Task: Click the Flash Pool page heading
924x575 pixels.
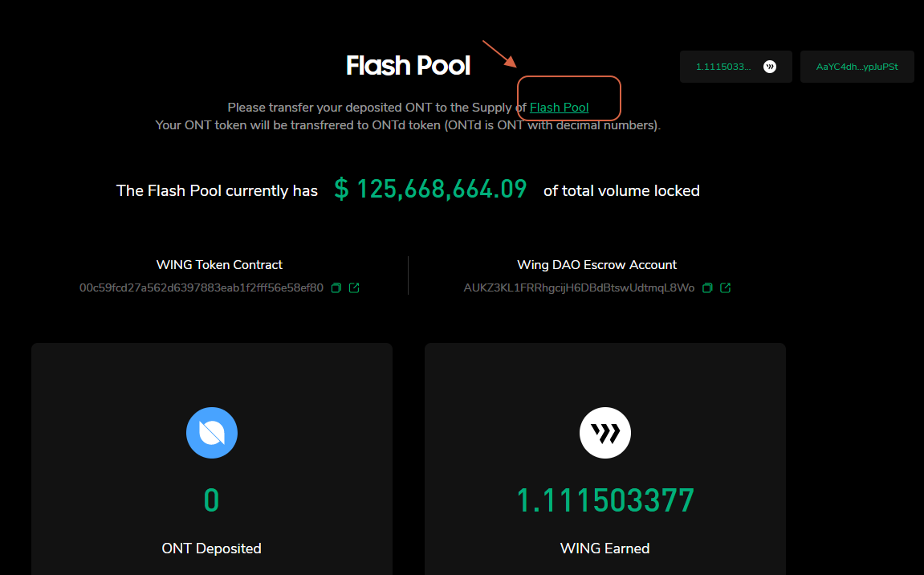Action: click(408, 65)
